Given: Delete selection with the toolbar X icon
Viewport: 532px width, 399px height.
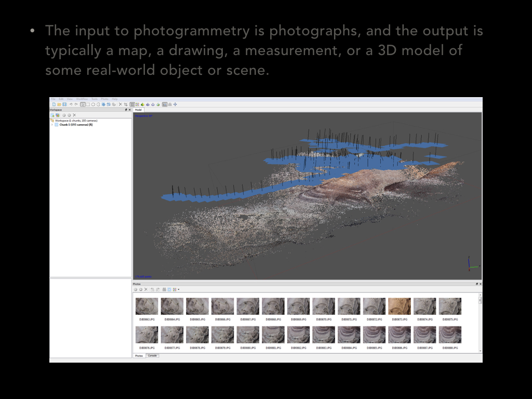Looking at the screenshot, I should click(x=121, y=104).
